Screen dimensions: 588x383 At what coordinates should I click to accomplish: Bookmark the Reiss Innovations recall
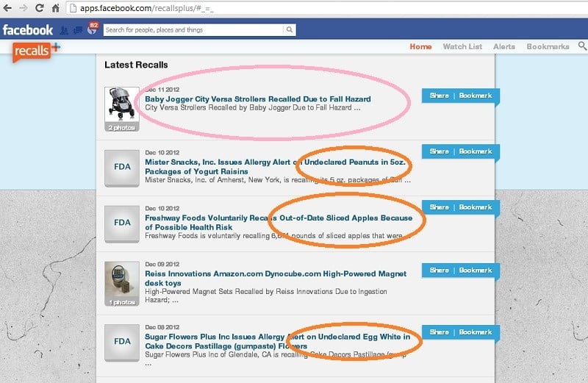point(476,270)
